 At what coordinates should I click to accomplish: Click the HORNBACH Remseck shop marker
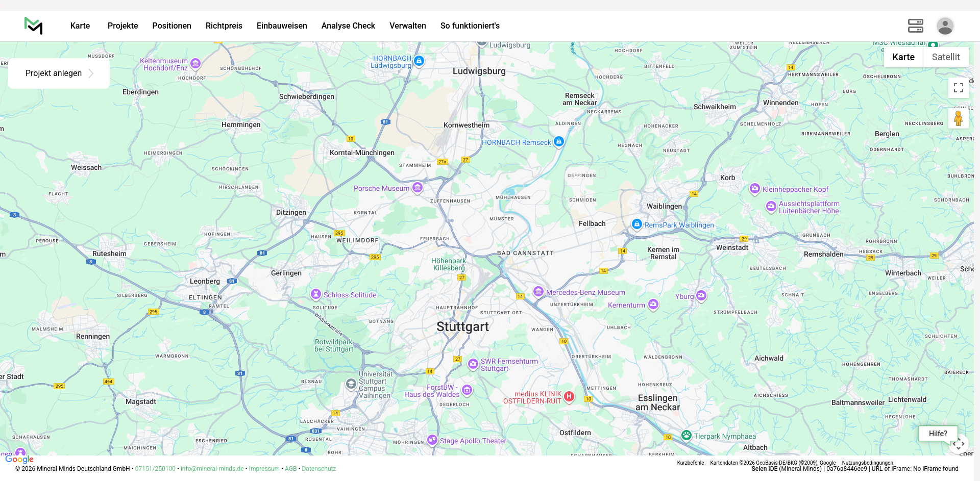click(x=559, y=142)
